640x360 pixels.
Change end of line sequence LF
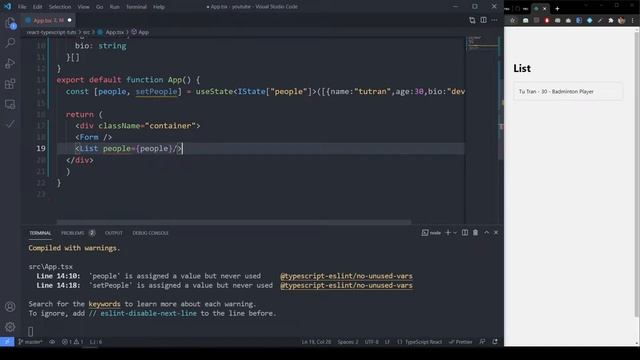tap(387, 342)
